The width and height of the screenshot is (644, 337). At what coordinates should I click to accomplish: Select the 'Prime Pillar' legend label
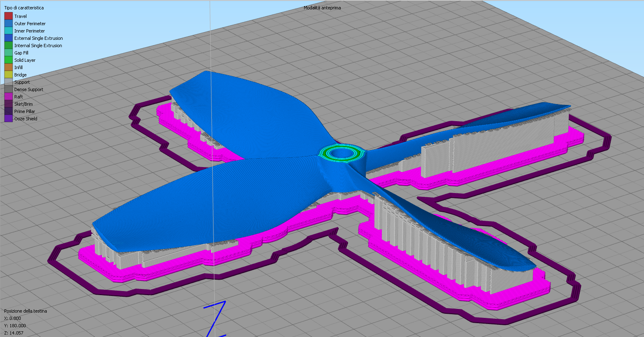(24, 111)
